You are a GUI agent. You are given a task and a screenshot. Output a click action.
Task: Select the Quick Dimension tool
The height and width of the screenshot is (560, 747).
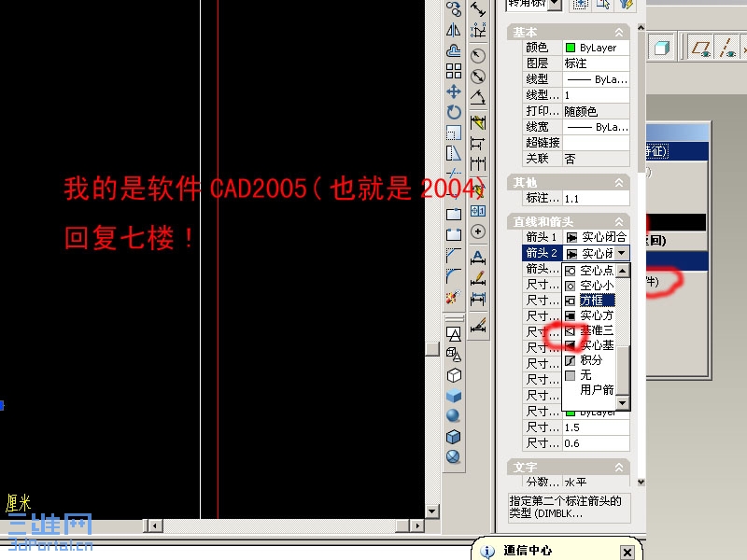tap(478, 122)
